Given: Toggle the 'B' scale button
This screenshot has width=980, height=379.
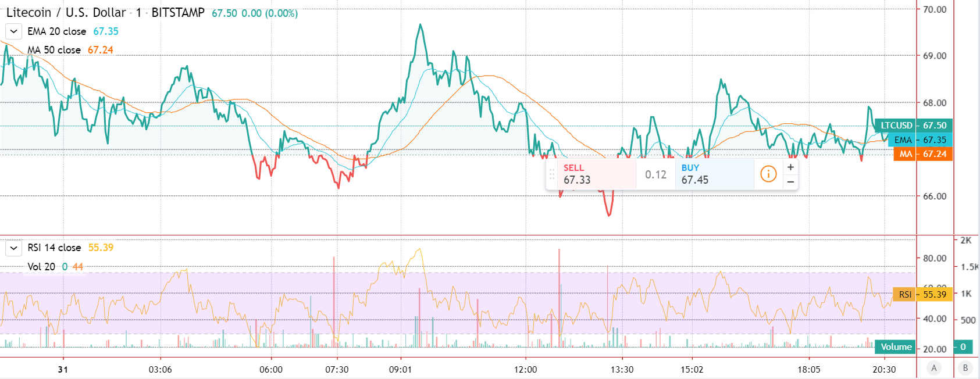Looking at the screenshot, I should [x=965, y=367].
